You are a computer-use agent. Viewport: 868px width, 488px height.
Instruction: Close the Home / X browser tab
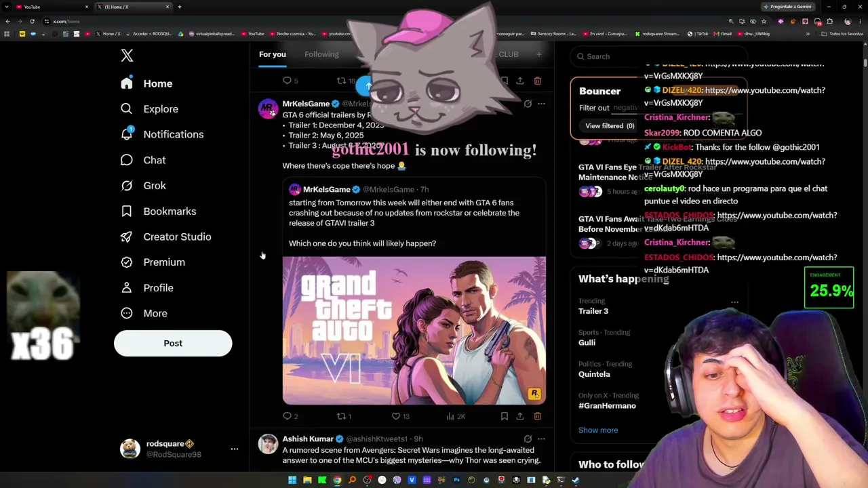click(x=167, y=7)
